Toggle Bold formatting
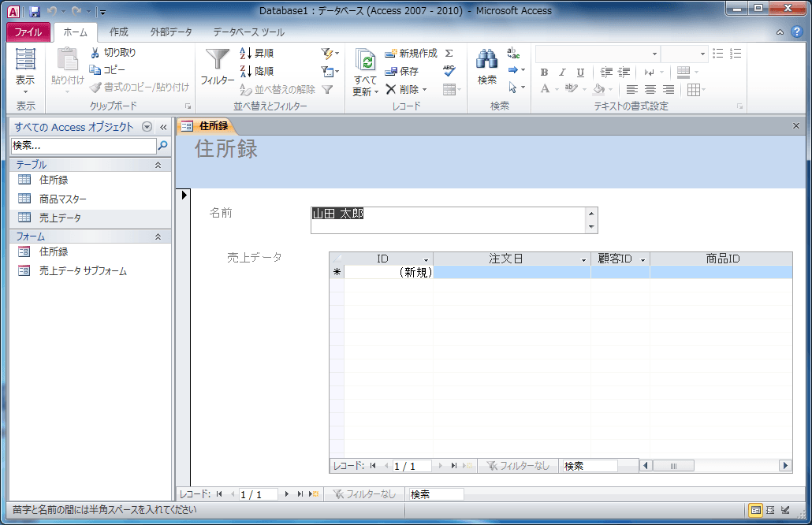812x525 pixels. [544, 72]
